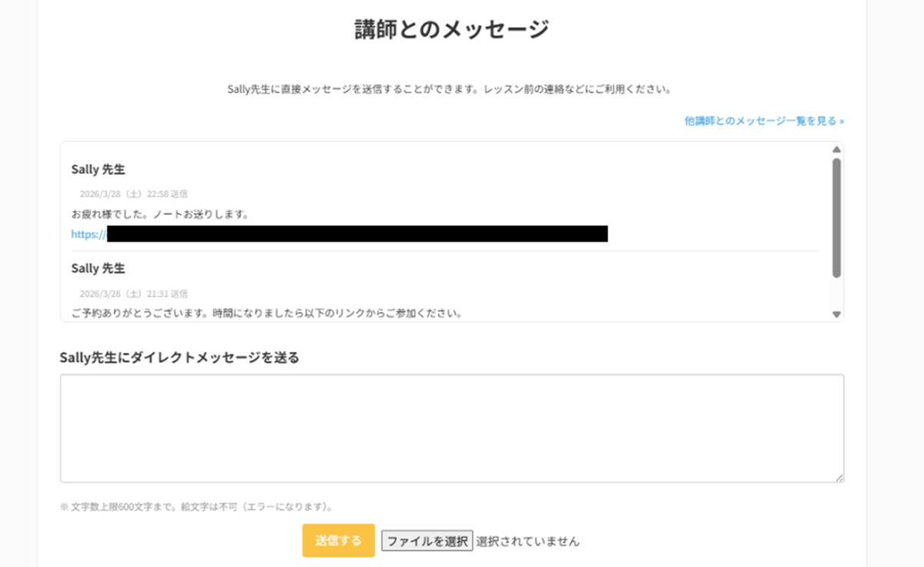Image resolution: width=924 pixels, height=567 pixels.
Task: Click Sally 先生 name on 22:58 message
Action: pyautogui.click(x=99, y=169)
